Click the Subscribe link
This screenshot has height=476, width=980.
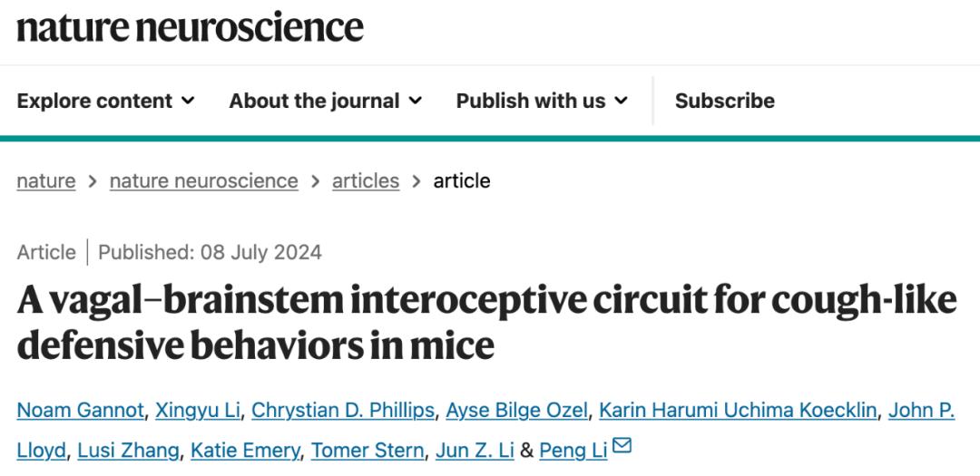tap(724, 101)
